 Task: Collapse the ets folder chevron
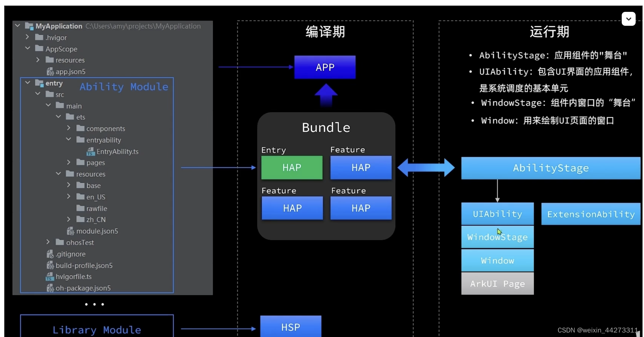click(x=58, y=117)
